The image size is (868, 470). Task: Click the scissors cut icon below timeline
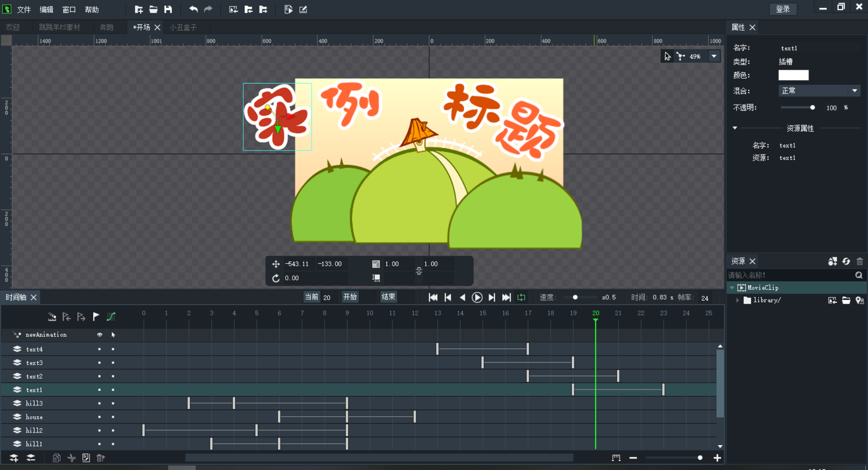(71, 458)
